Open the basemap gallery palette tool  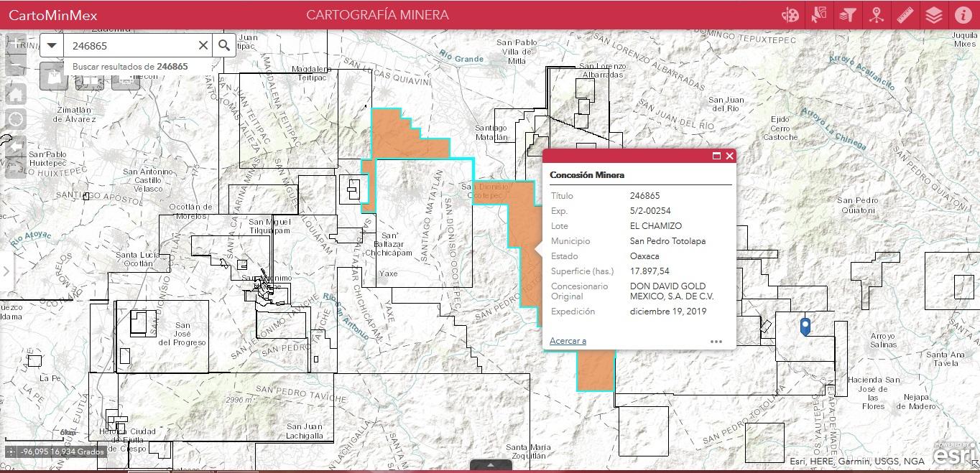(790, 15)
